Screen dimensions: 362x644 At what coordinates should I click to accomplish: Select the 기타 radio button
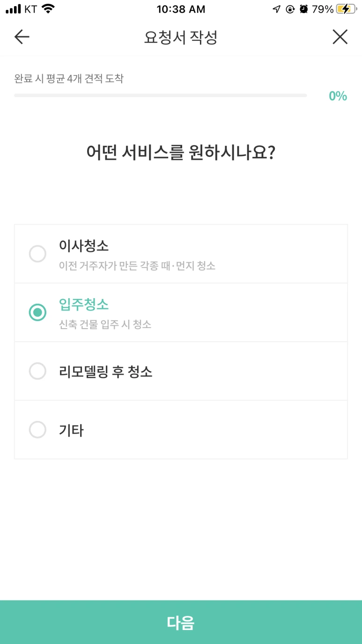[x=37, y=430]
